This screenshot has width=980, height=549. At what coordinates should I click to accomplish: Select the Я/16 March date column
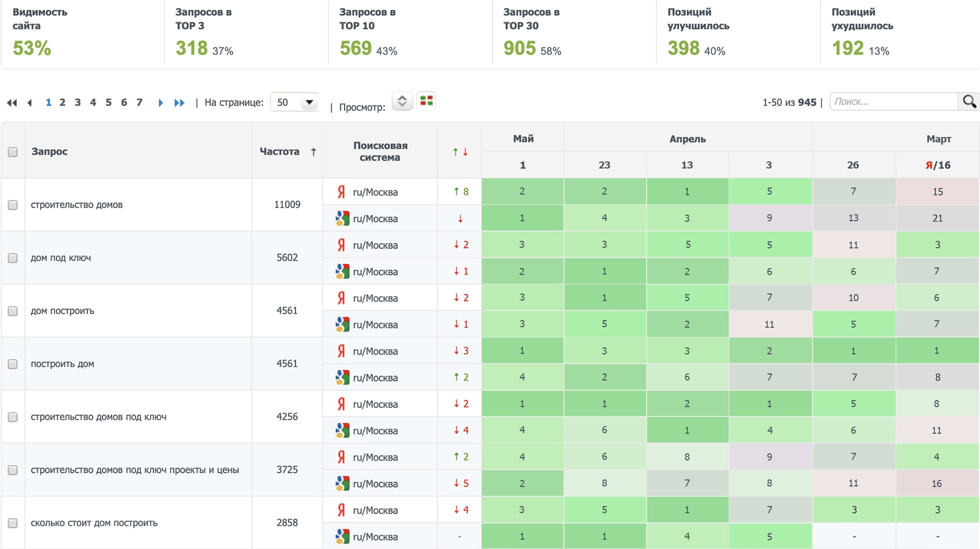pyautogui.click(x=937, y=165)
